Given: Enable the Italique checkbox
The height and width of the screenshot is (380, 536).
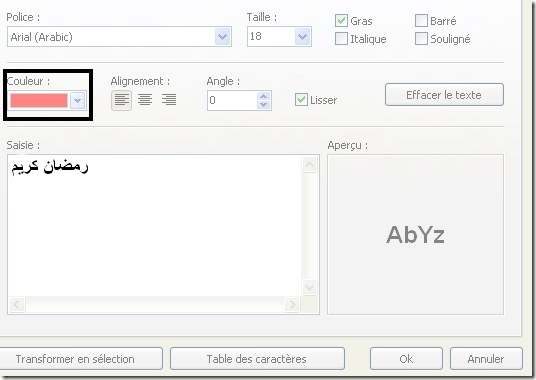Looking at the screenshot, I should pos(341,39).
